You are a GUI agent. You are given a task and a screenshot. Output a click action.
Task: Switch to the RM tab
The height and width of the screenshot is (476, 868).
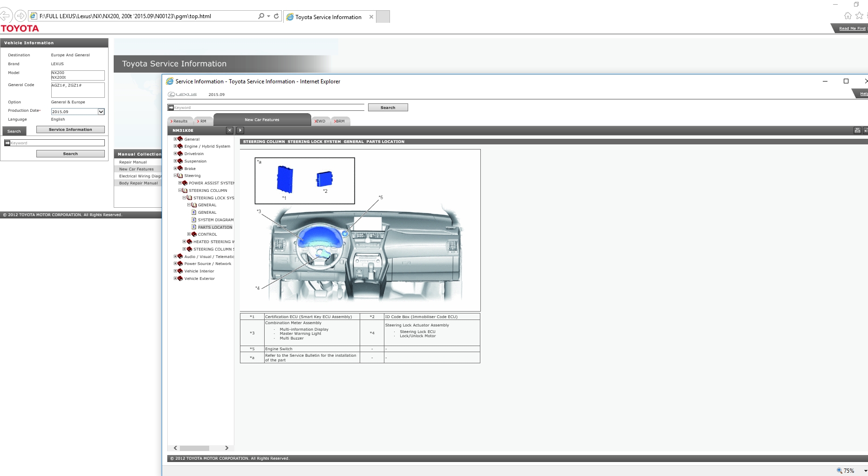point(203,121)
